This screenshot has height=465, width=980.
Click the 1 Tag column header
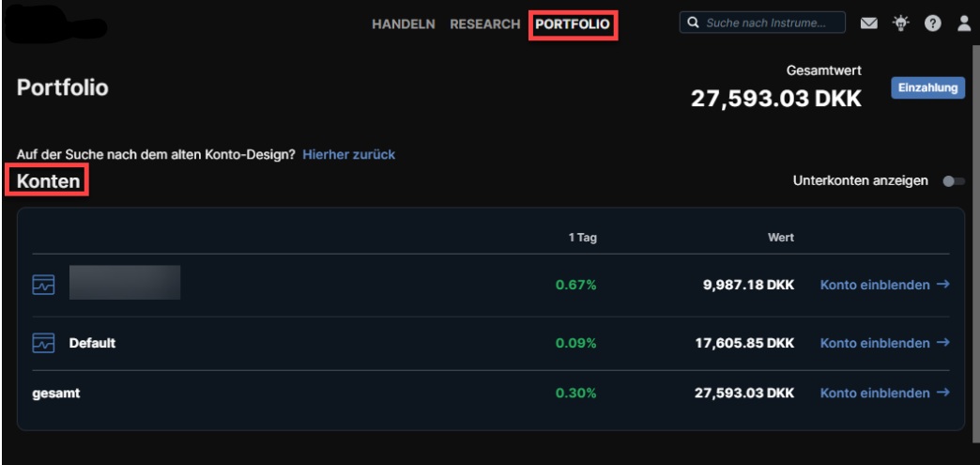[582, 238]
